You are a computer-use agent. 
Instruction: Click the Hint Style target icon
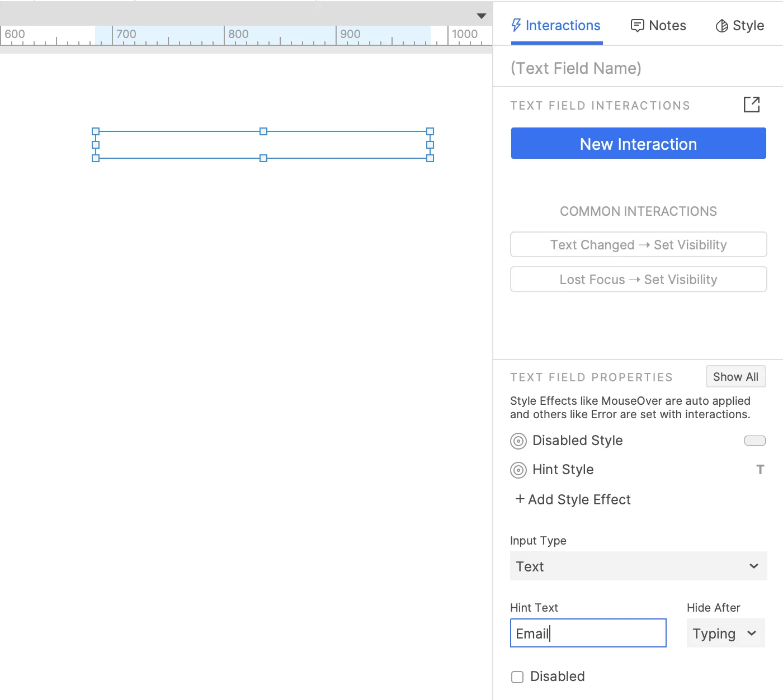518,470
